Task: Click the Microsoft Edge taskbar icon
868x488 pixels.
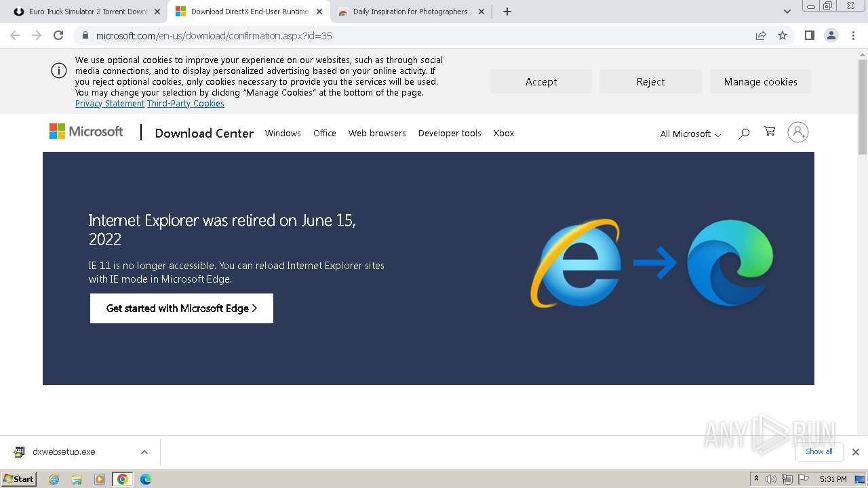Action: (x=145, y=479)
